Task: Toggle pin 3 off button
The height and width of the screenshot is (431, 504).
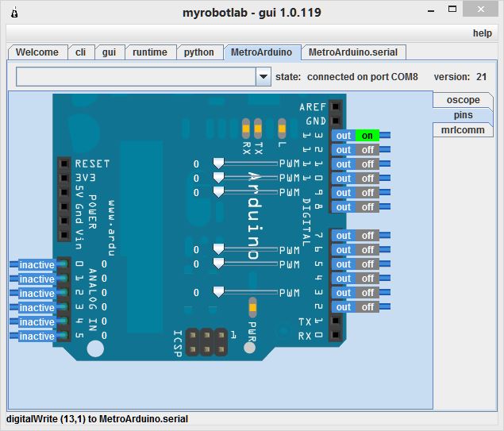Action: coord(367,293)
